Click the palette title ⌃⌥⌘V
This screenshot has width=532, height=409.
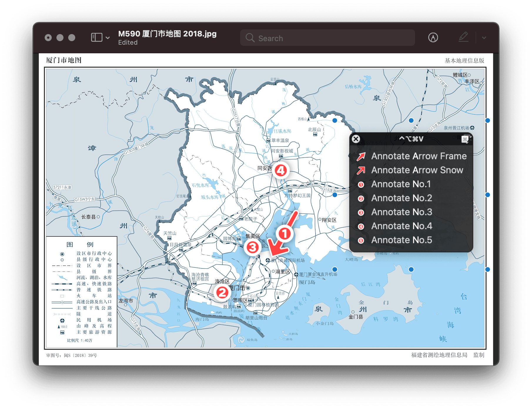tap(411, 139)
